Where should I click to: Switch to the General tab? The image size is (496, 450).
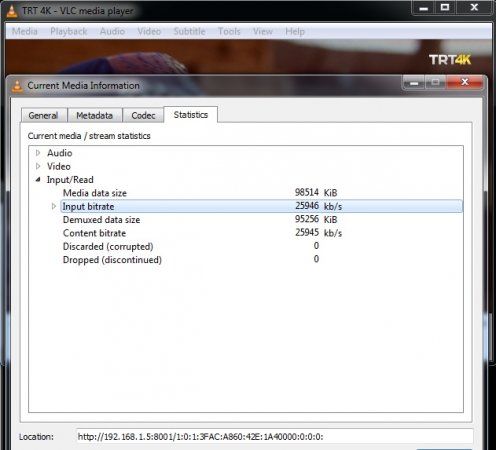(43, 115)
